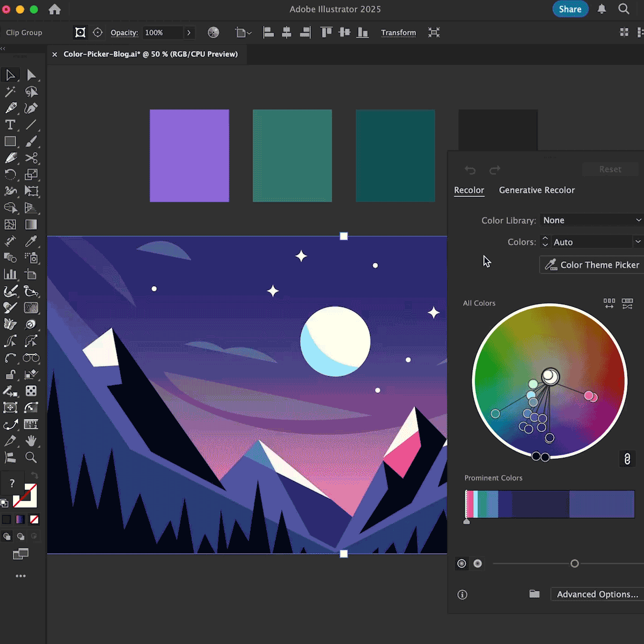This screenshot has width=644, height=644.
Task: Expand the Opacity options arrow
Action: coord(189,33)
